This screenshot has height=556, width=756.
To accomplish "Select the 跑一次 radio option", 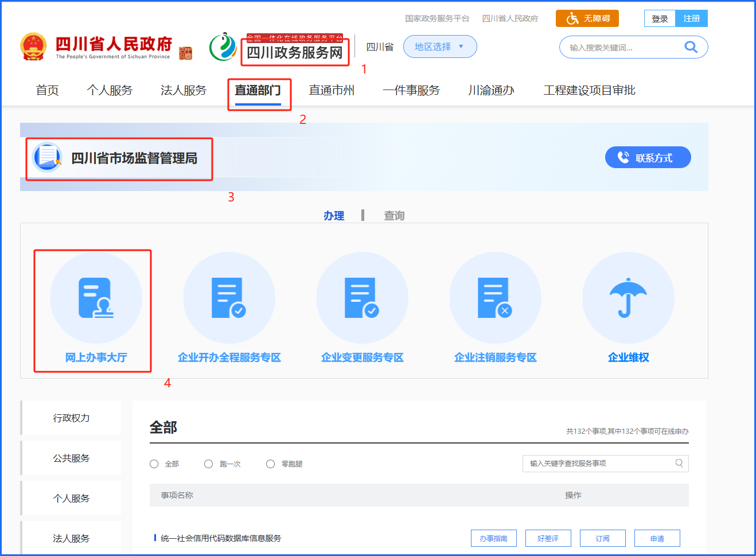I will (209, 464).
